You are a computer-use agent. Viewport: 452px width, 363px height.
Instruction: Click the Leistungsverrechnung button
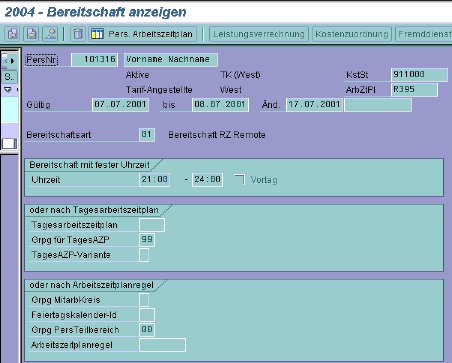(x=259, y=34)
